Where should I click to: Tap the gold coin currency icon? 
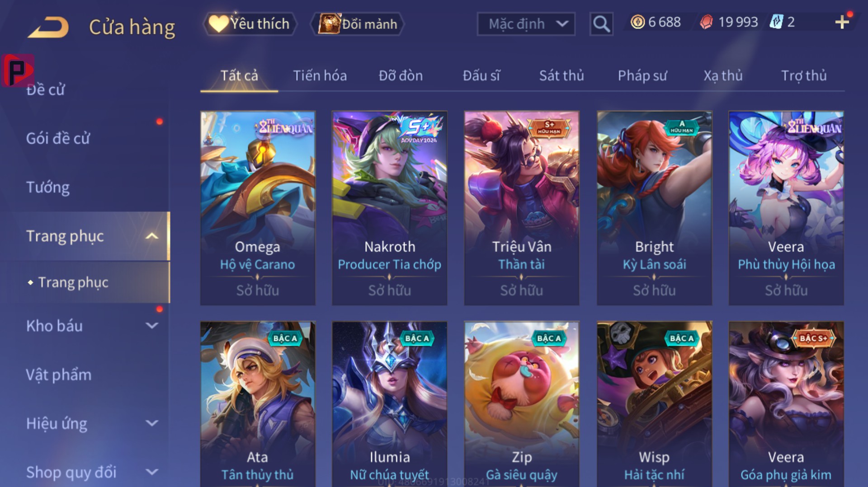[637, 22]
